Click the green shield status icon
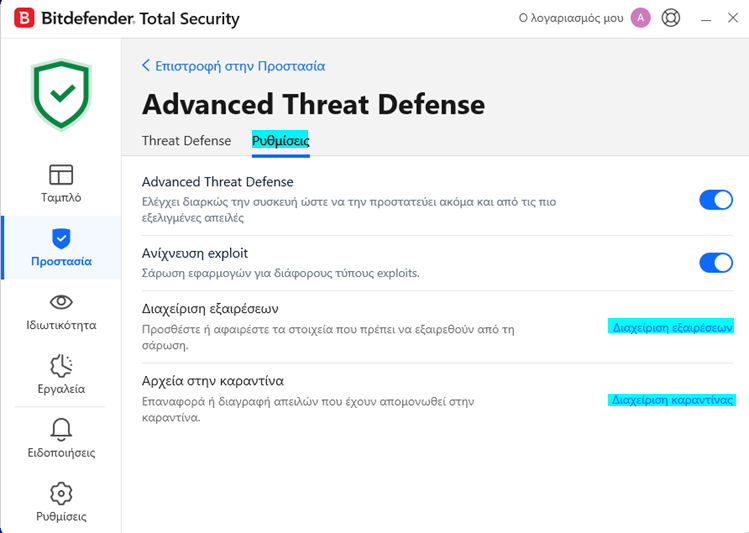 click(61, 95)
